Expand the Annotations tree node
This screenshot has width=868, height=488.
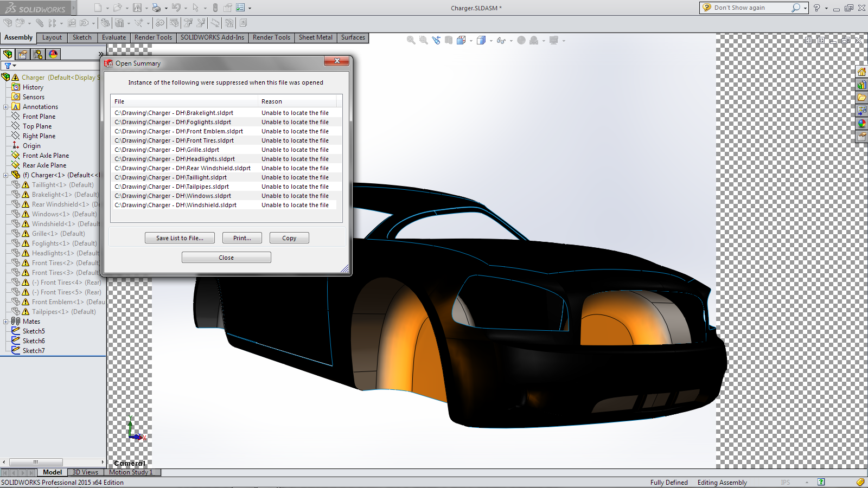tap(6, 107)
